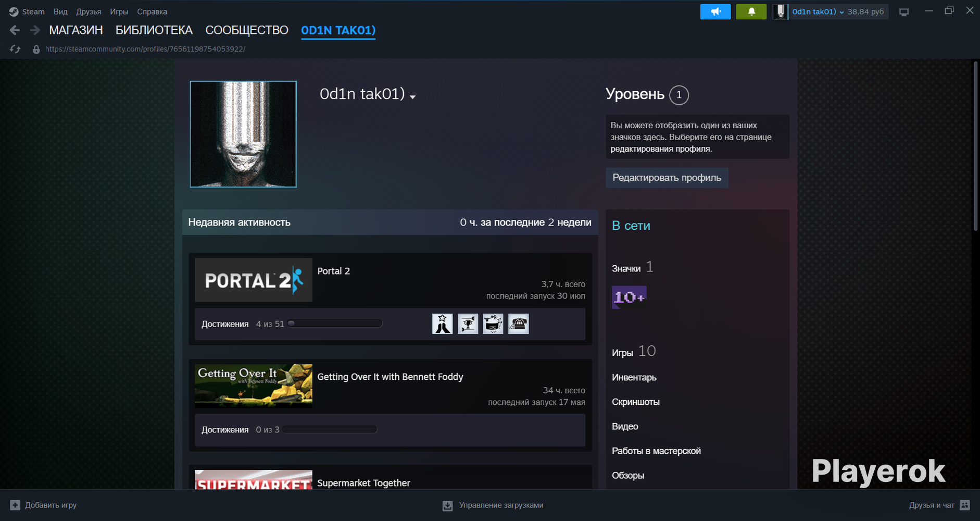
Task: Open the Видео link
Action: (625, 426)
